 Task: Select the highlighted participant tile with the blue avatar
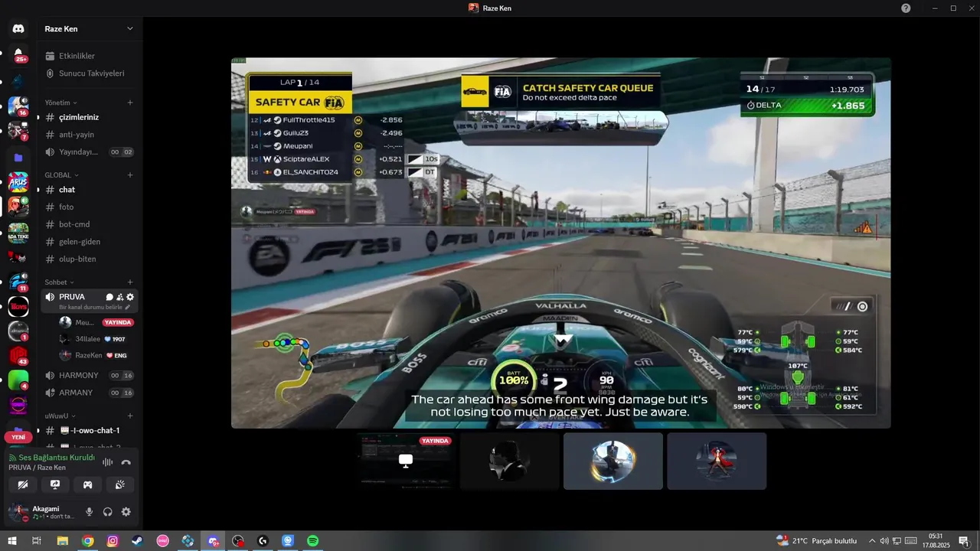(613, 461)
